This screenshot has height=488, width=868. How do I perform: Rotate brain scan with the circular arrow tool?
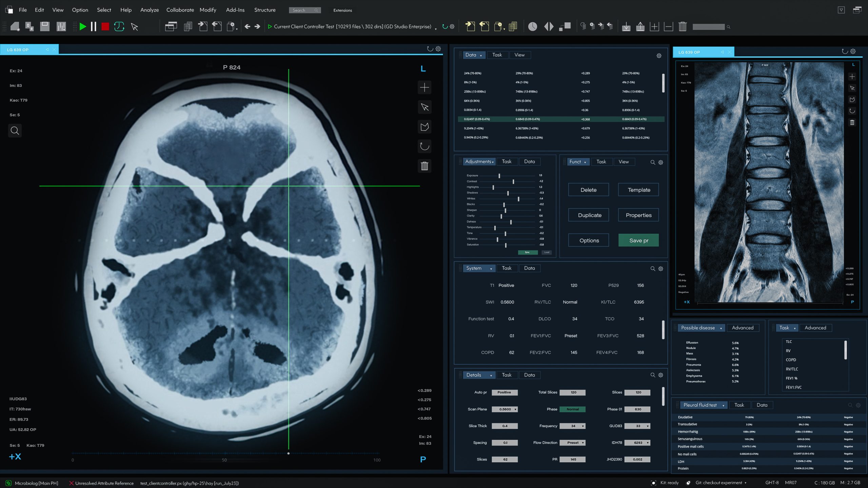point(425,146)
